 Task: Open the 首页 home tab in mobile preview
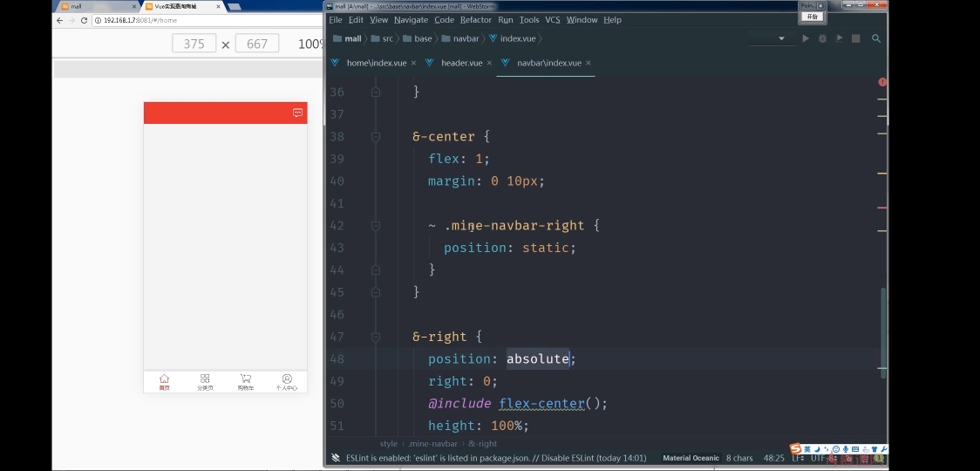[165, 382]
